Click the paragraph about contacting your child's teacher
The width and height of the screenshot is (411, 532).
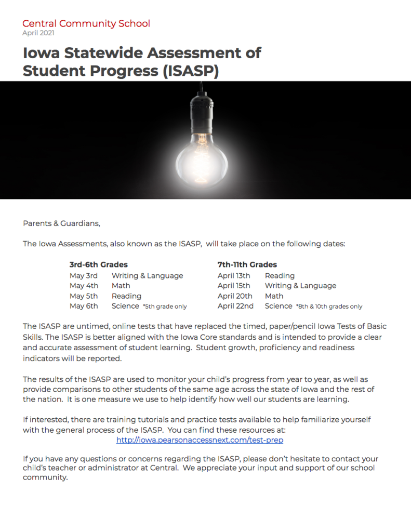tap(201, 468)
